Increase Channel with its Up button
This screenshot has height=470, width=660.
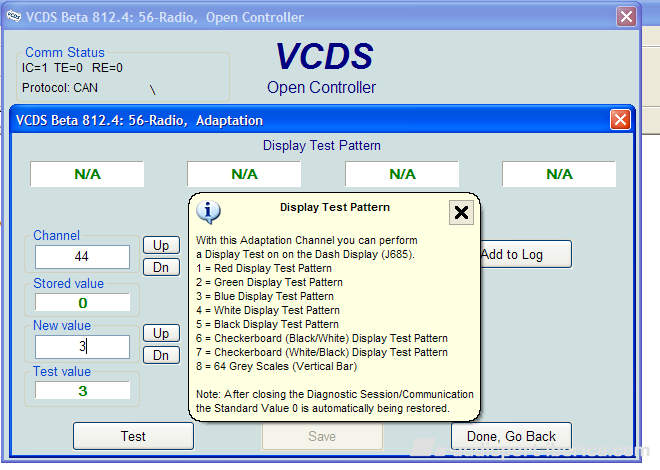tap(161, 245)
